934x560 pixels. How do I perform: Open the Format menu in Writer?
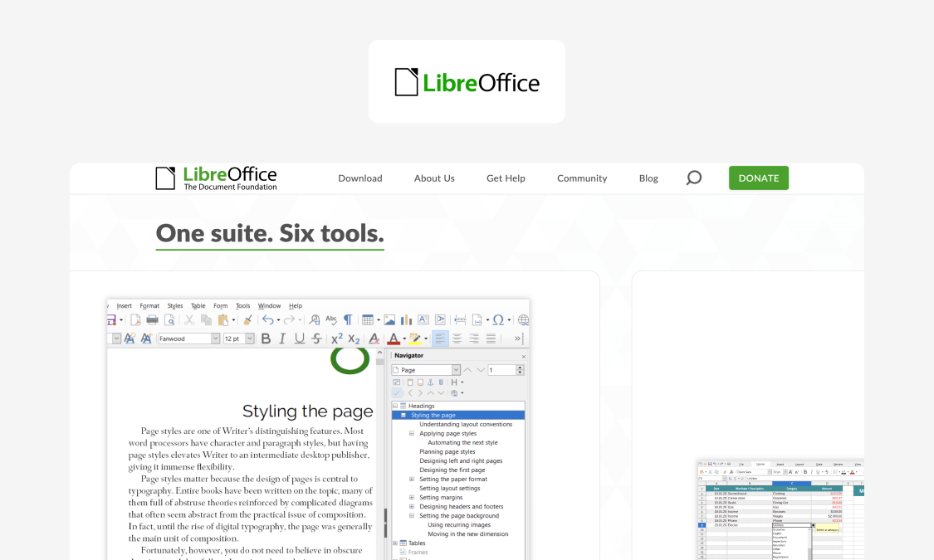(149, 306)
